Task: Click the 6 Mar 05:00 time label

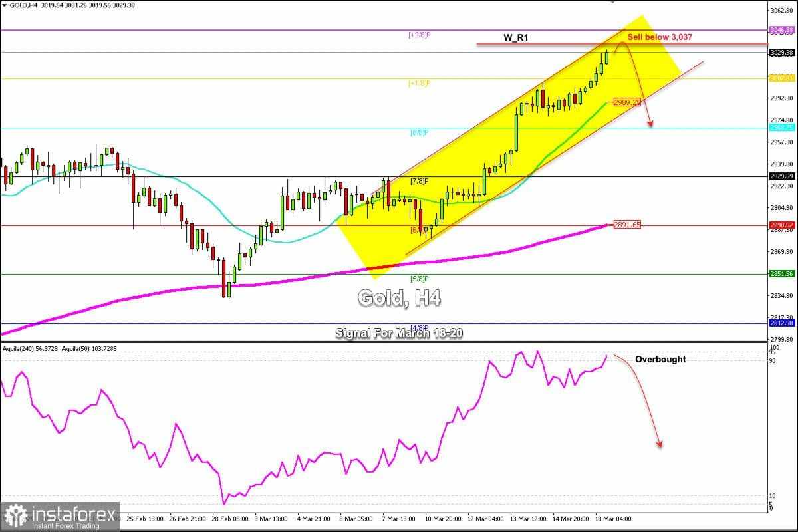Action: 356,518
